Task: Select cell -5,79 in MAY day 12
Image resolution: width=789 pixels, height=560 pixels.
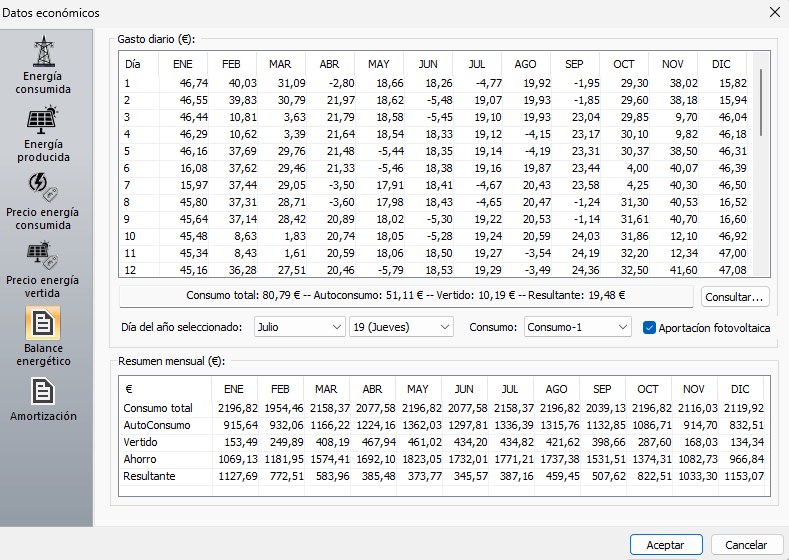Action: pos(391,270)
